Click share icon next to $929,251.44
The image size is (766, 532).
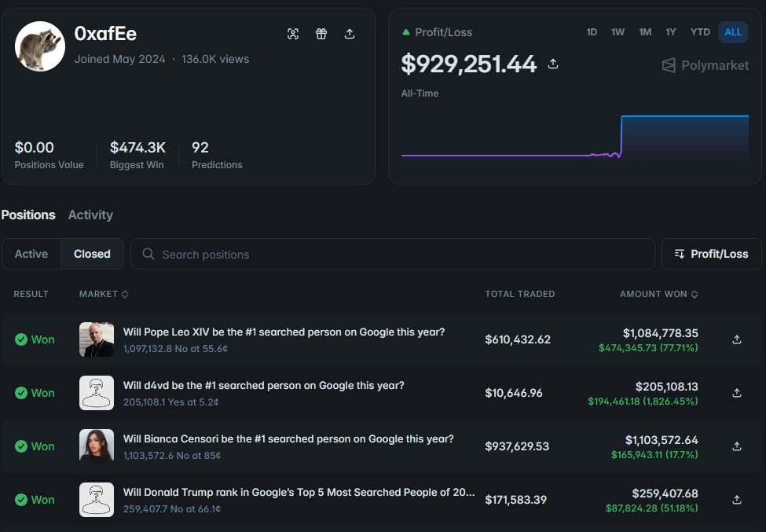553,64
